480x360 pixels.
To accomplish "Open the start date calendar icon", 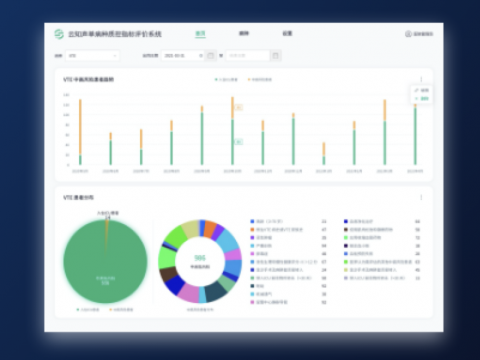I will point(210,56).
